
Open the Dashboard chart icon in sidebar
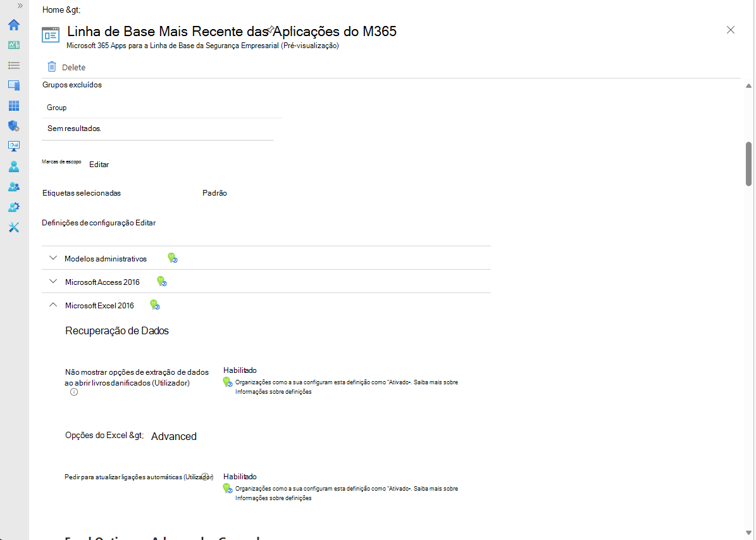14,45
